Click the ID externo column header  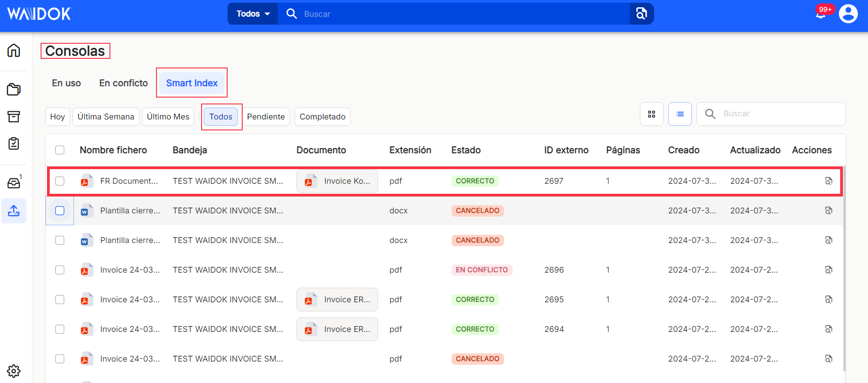[x=566, y=150]
